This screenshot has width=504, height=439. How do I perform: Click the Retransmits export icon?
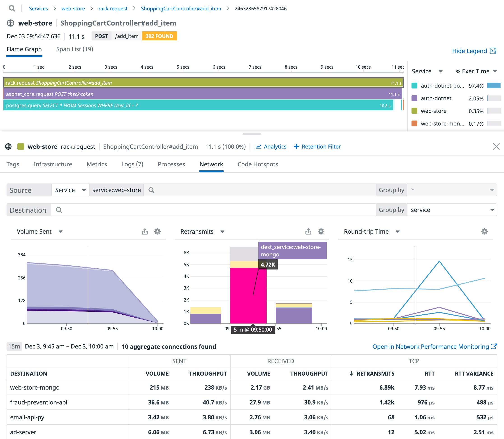pos(308,232)
